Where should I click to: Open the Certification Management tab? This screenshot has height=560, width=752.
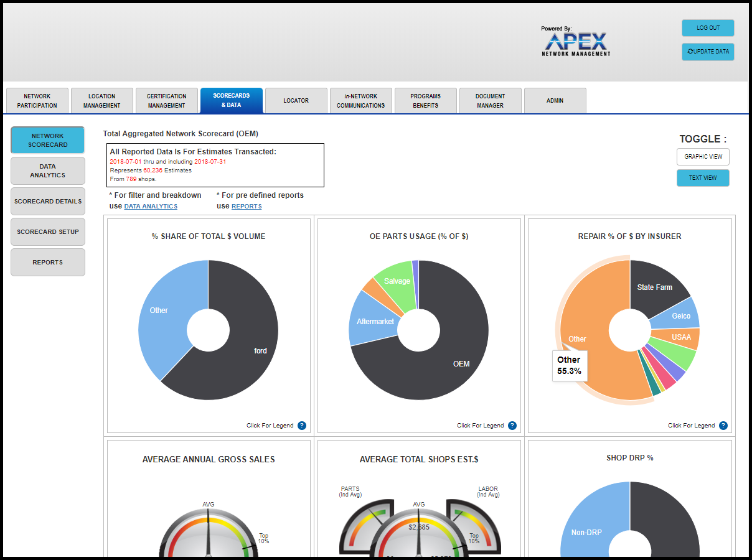click(167, 101)
